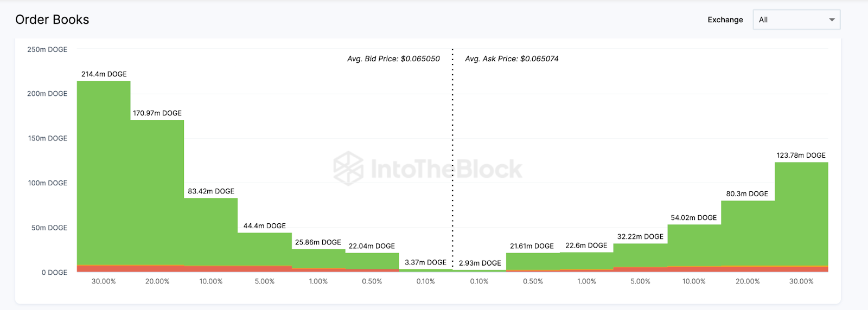Click the Avg. Ask Price label
Screen dimensions: 868x310
point(512,59)
